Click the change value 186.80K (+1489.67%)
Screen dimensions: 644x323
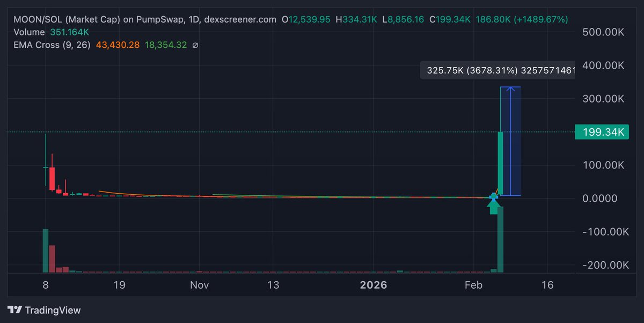coord(522,19)
